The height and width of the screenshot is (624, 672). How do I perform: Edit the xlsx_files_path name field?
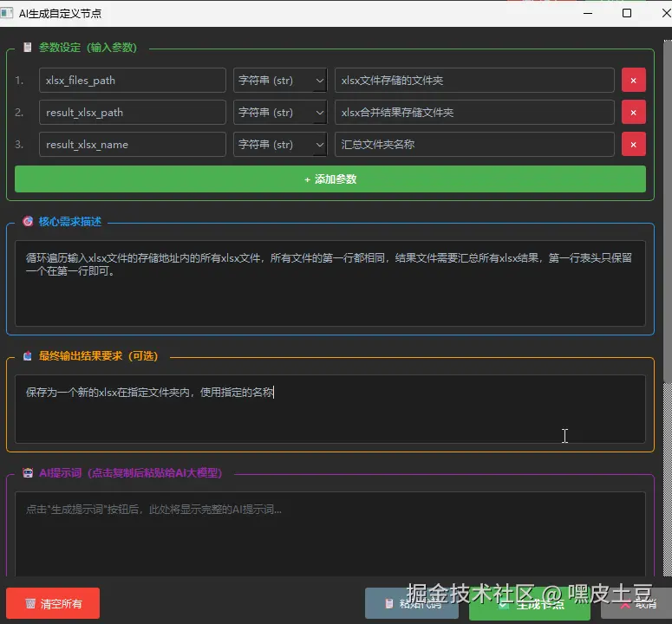(133, 80)
